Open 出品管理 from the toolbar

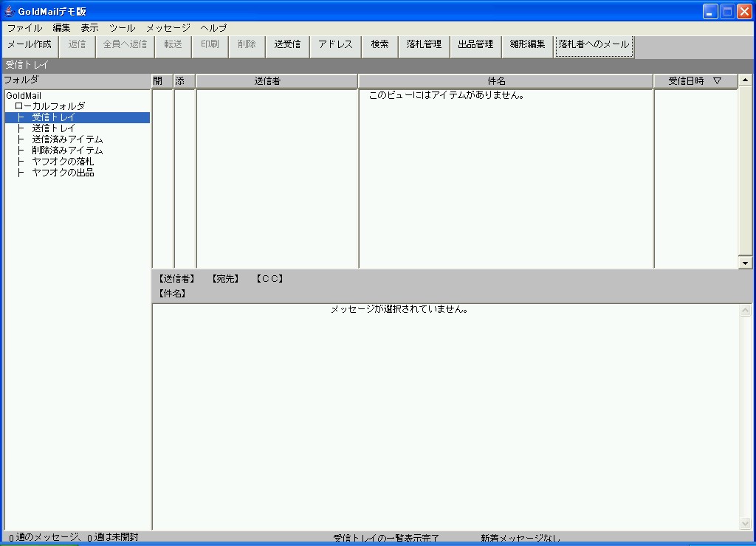tap(475, 44)
